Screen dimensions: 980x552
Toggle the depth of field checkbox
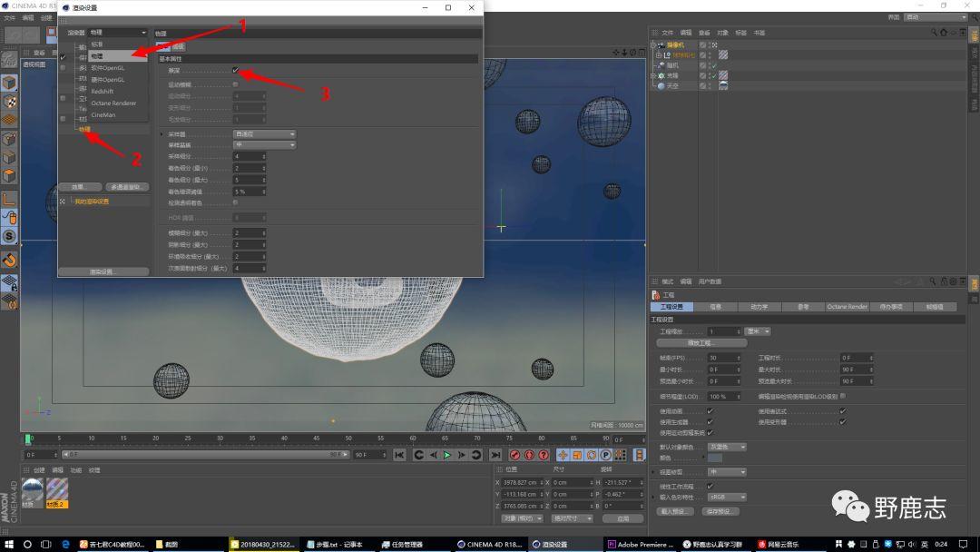point(236,71)
